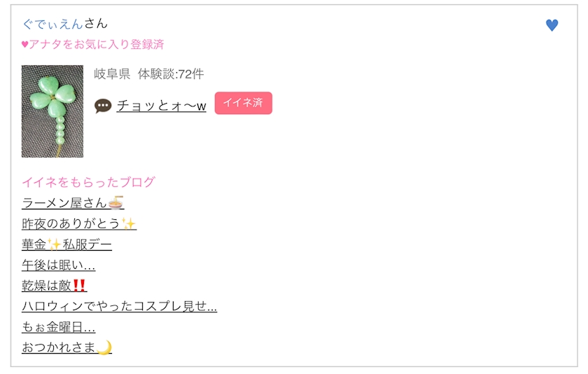The height and width of the screenshot is (374, 588).
Task: Click the 岐阜県 prefecture label
Action: pos(112,74)
